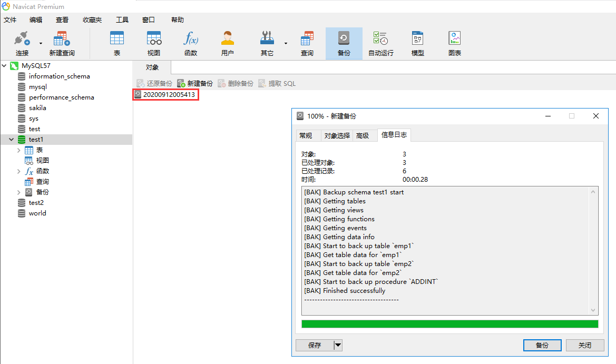The width and height of the screenshot is (616, 364).
Task: Select the Table (表) toolbar icon
Action: (116, 43)
